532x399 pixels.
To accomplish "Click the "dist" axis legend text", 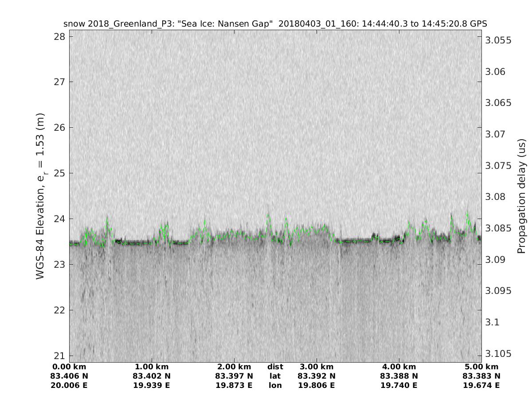I will click(275, 367).
